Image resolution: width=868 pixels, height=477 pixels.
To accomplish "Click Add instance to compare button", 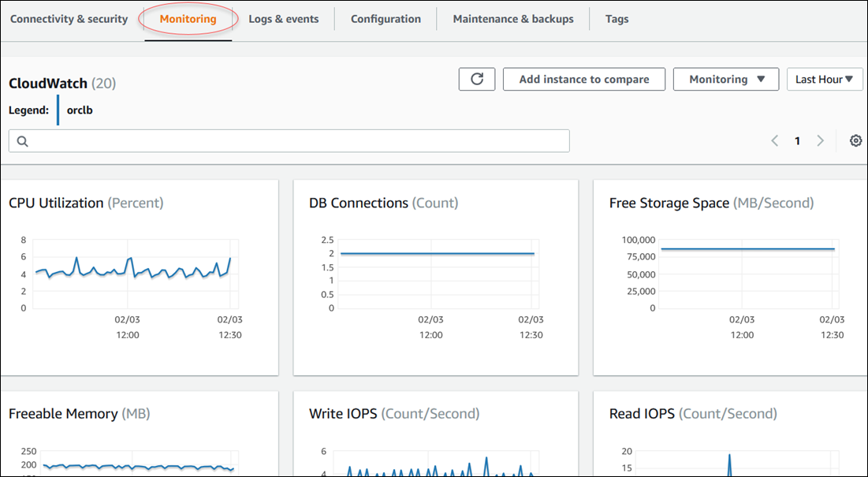I will [583, 79].
